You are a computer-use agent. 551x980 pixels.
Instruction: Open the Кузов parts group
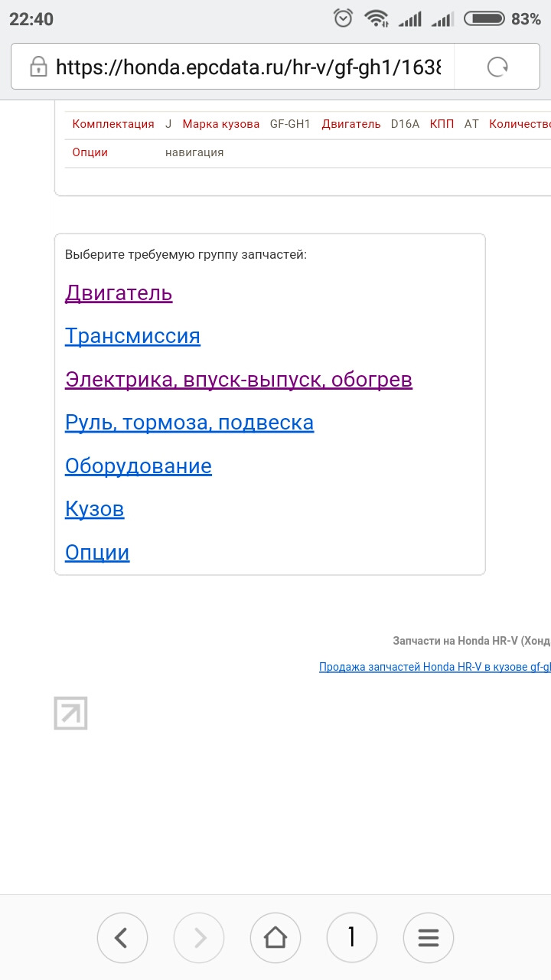[95, 509]
